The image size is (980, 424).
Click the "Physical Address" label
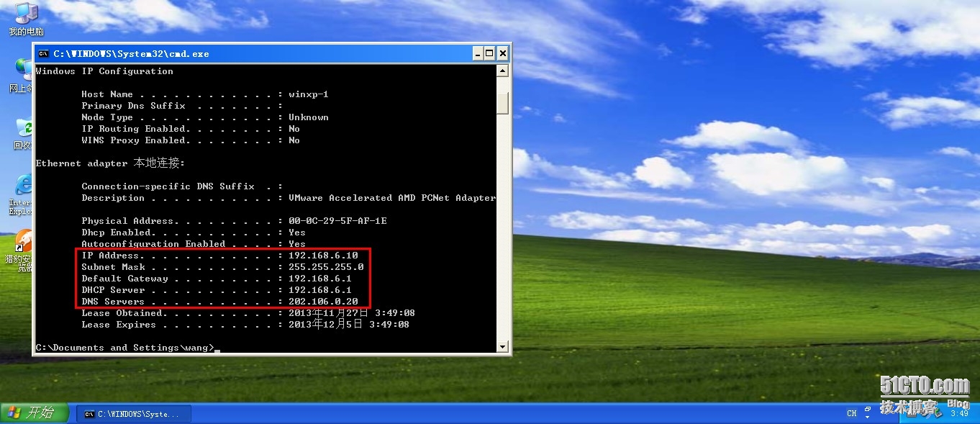127,221
